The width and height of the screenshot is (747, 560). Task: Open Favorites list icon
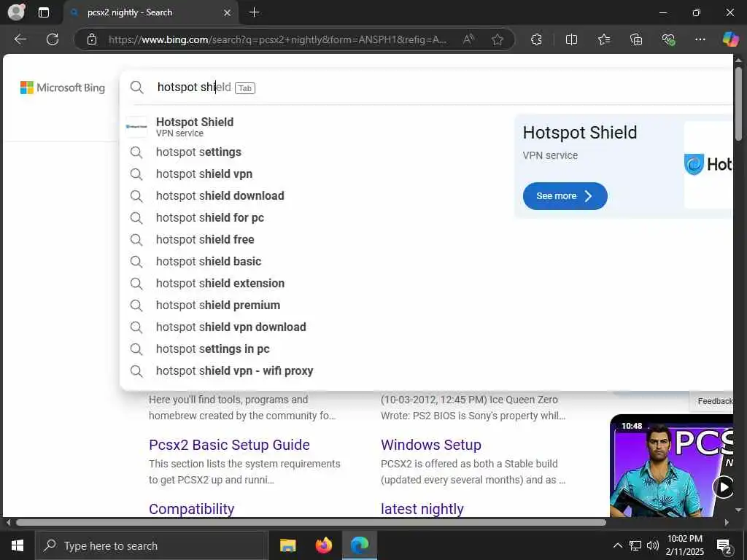point(603,39)
